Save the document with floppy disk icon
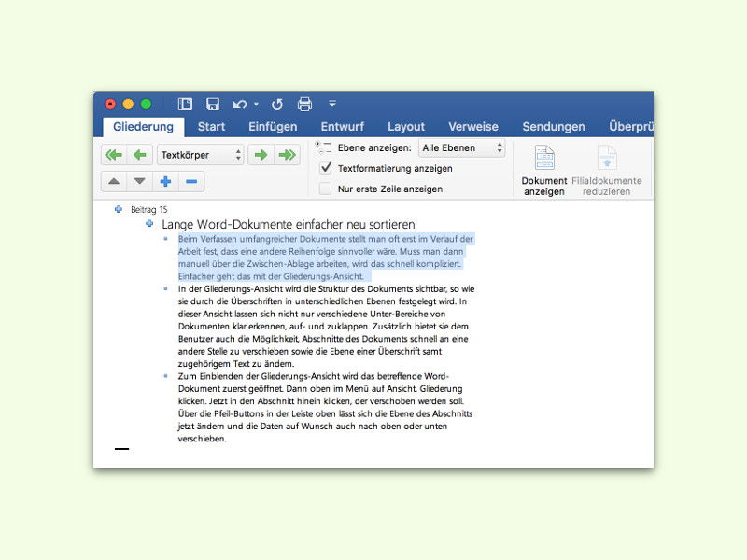Screen dimensions: 747x560 click(213, 104)
